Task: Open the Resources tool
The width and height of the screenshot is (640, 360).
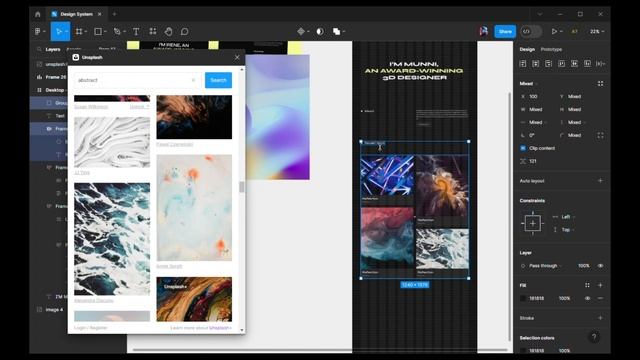Action: (x=153, y=31)
